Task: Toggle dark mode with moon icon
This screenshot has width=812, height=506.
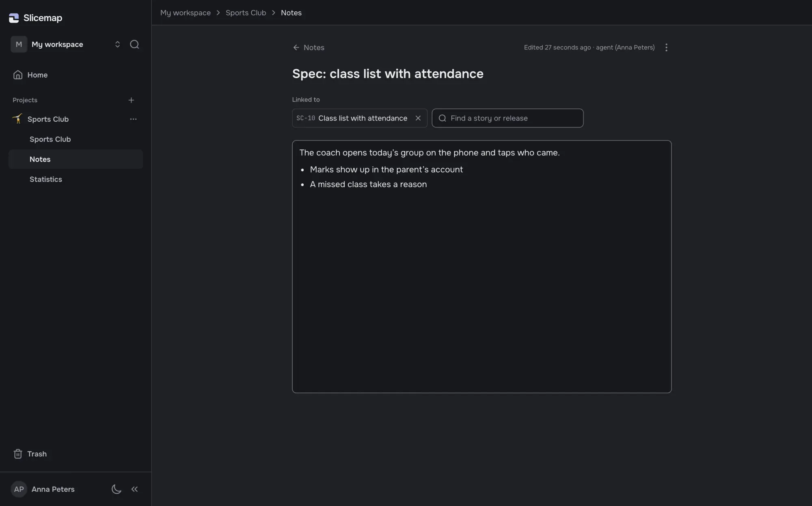Action: click(116, 489)
